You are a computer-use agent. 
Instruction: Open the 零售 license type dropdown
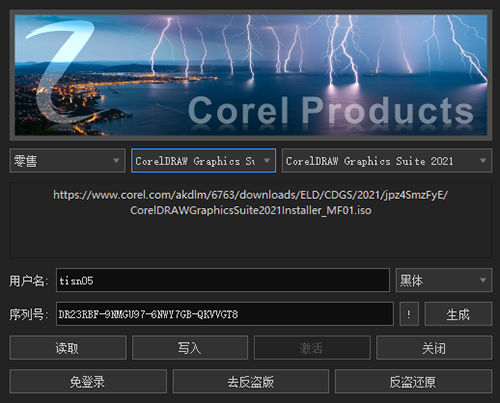68,161
